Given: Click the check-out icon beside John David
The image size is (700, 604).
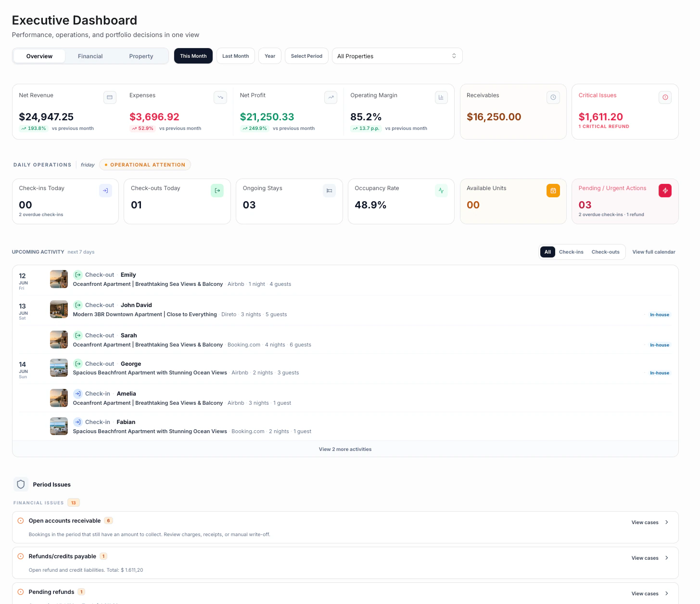Looking at the screenshot, I should click(78, 305).
